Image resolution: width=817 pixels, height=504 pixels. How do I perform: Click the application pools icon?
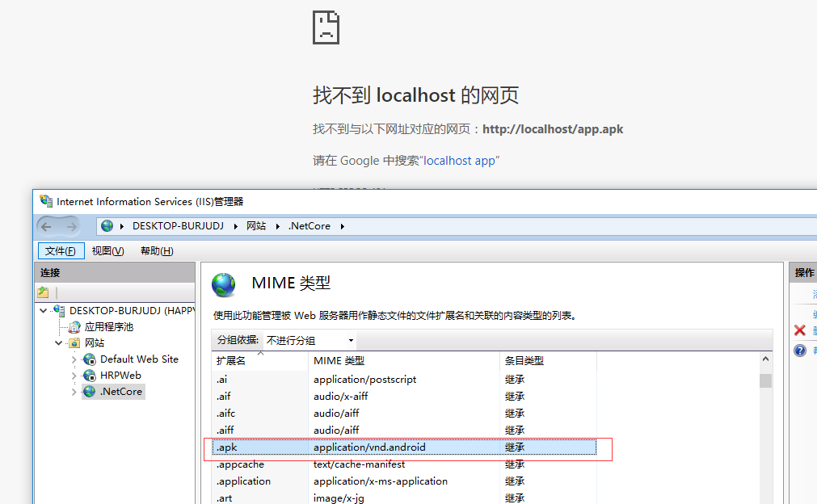(74, 327)
